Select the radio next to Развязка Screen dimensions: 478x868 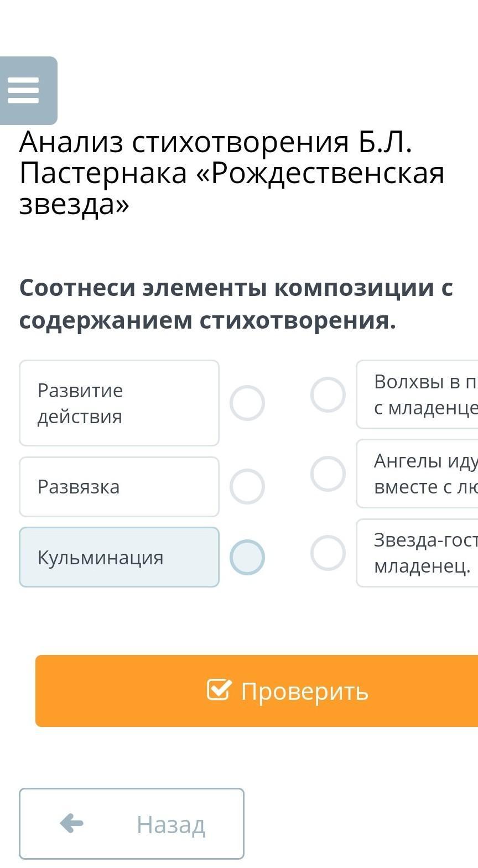click(247, 486)
